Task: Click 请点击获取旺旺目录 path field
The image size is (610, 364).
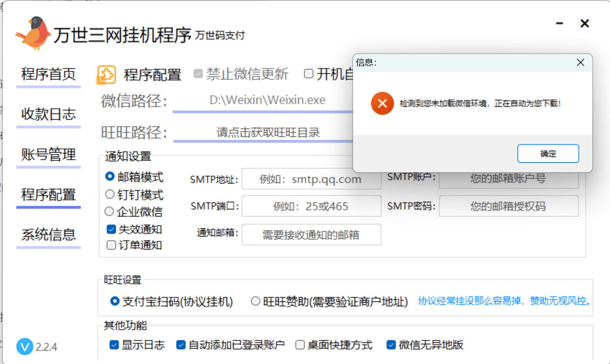Action: [263, 132]
